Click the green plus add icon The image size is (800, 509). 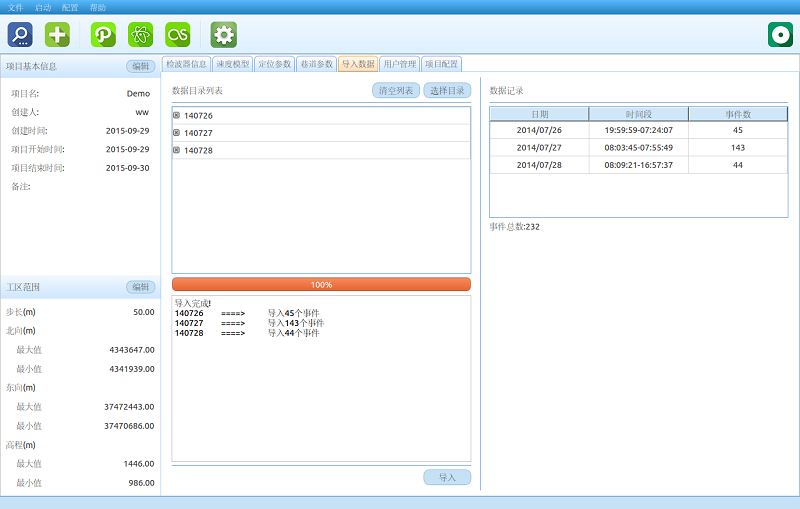58,35
